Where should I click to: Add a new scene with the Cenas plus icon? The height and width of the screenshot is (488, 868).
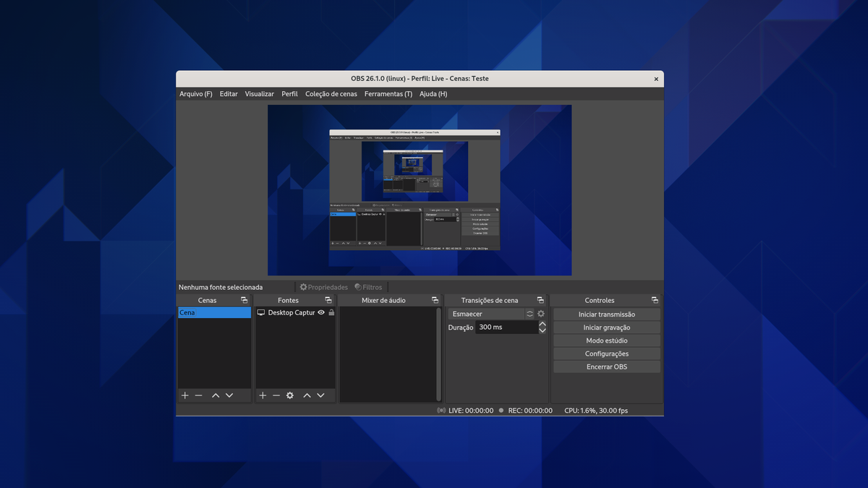(x=185, y=395)
